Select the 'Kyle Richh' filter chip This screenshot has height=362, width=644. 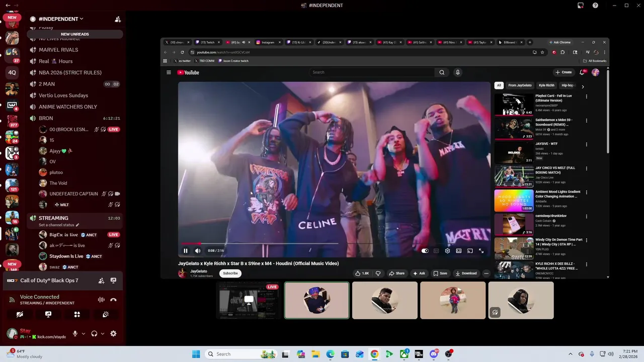point(546,85)
